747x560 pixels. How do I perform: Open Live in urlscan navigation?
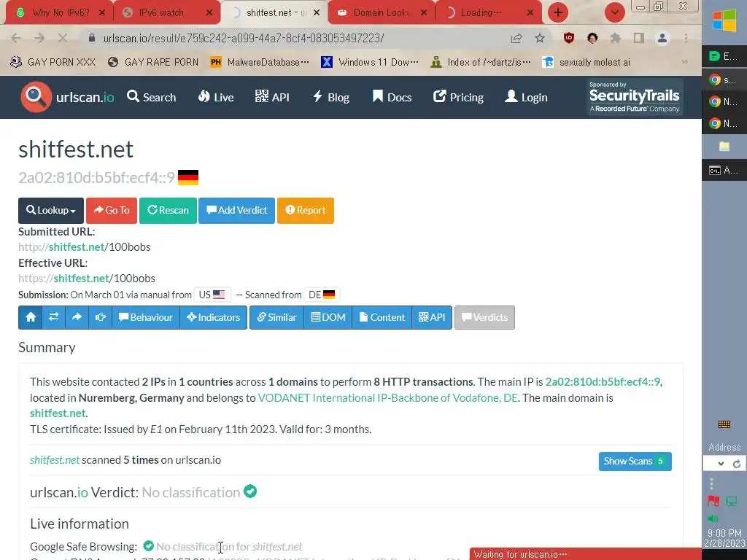pos(216,97)
